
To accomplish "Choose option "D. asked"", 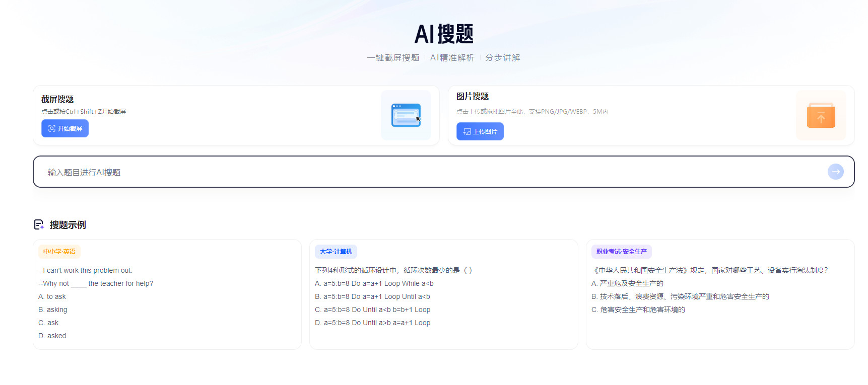I will click(52, 336).
